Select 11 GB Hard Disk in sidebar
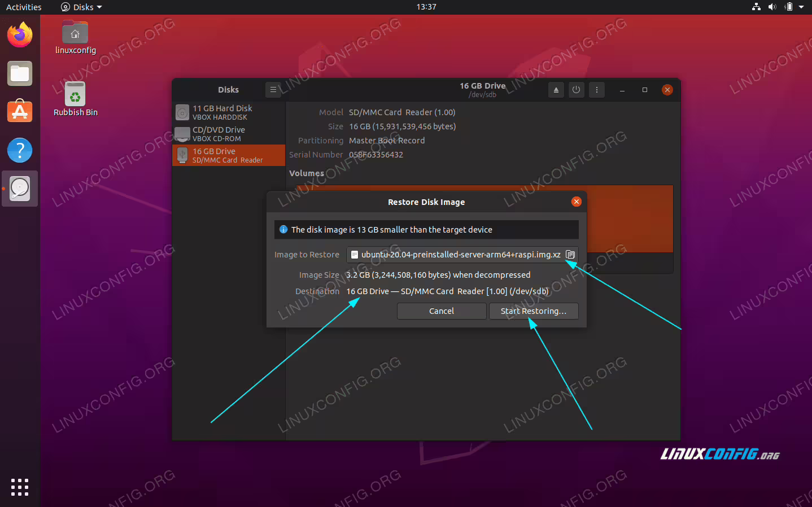 tap(229, 112)
